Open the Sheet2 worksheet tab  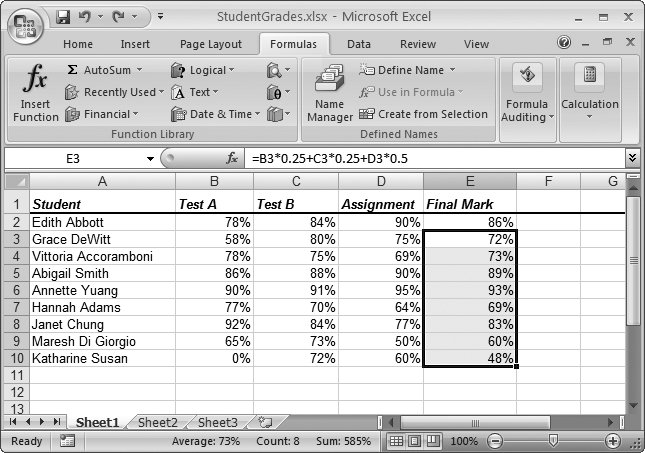157,423
